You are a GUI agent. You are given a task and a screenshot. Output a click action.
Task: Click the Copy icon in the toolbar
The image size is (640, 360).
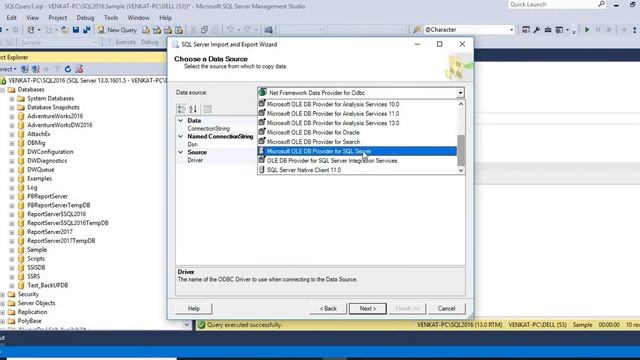(204, 30)
